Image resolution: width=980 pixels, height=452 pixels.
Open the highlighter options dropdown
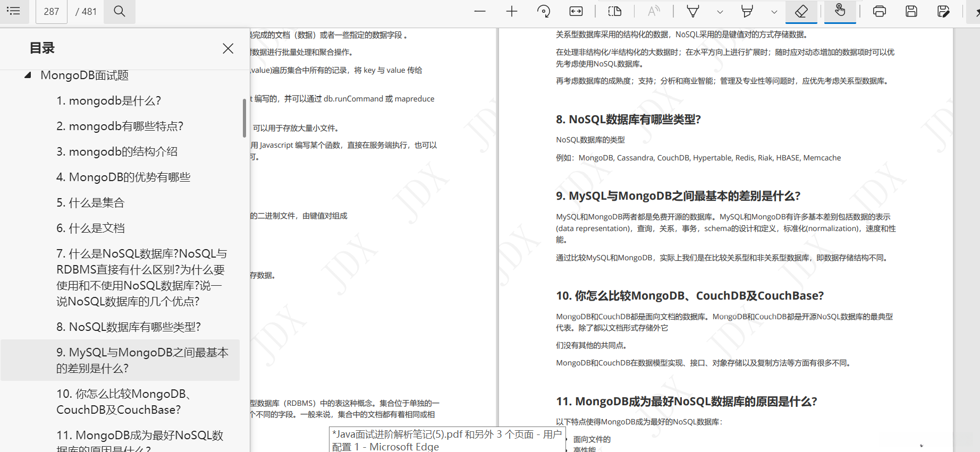pos(774,12)
